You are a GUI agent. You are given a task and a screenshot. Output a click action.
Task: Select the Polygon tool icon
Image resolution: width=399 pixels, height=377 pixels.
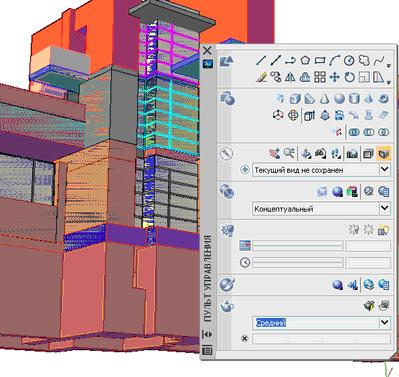(305, 61)
